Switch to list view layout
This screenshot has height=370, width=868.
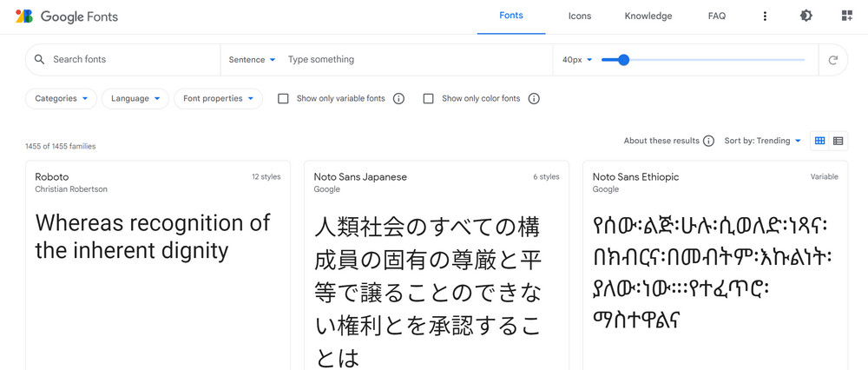point(838,141)
